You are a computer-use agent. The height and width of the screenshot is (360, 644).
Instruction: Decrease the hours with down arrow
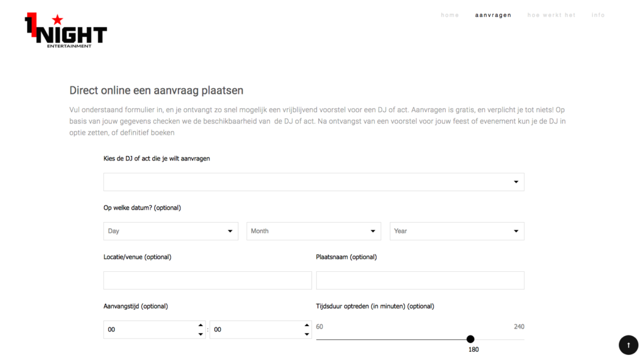coord(201,334)
